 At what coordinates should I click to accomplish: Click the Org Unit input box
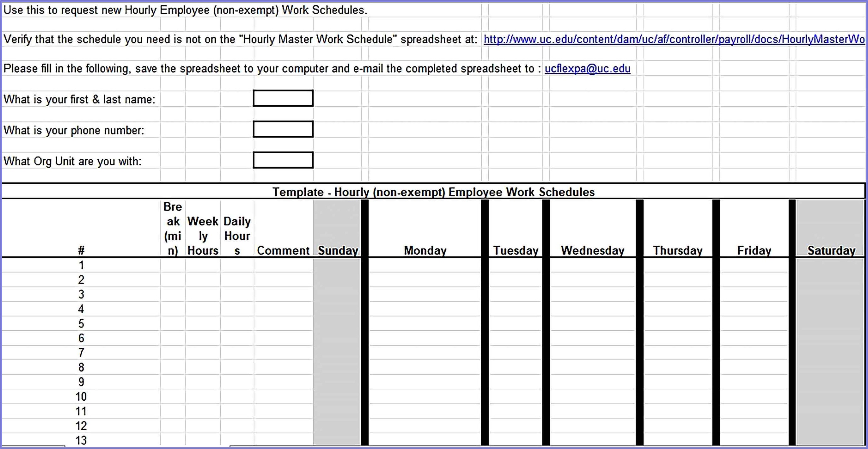[x=283, y=160]
